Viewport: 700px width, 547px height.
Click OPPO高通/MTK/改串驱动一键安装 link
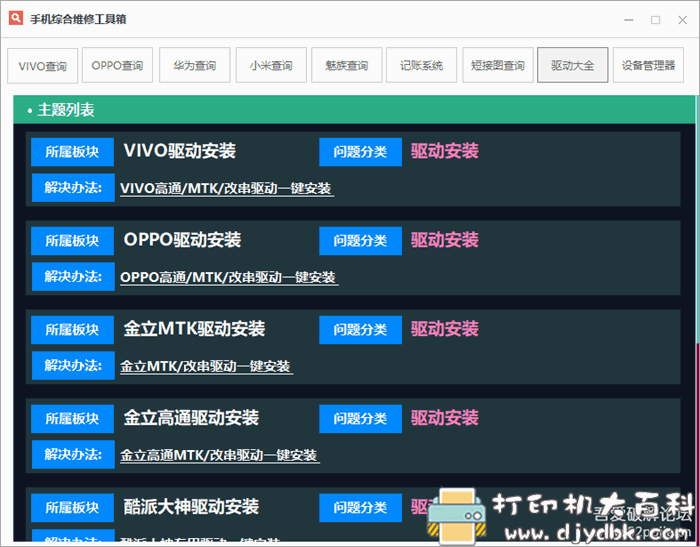[229, 277]
